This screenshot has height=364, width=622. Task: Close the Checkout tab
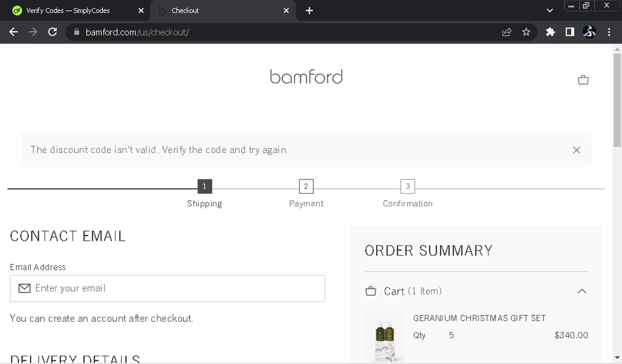[x=286, y=10]
